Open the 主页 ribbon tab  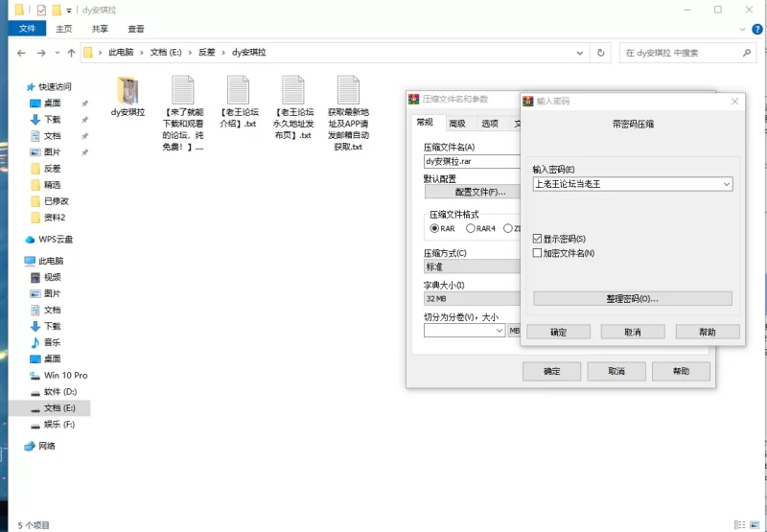[63, 29]
